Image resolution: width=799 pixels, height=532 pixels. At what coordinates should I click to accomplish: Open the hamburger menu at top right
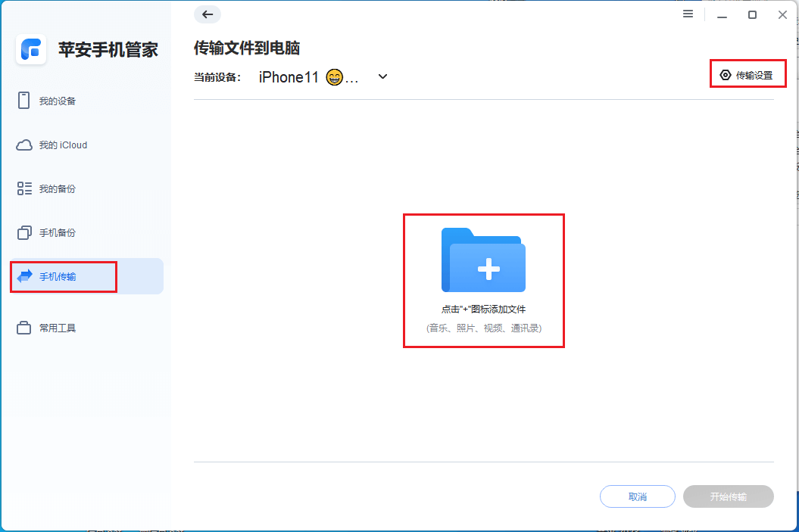(688, 14)
